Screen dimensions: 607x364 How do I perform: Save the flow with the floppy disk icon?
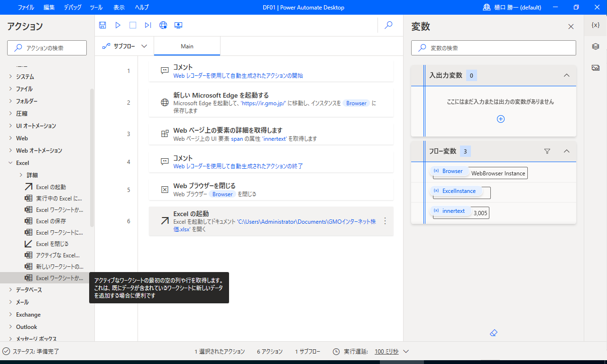click(102, 25)
